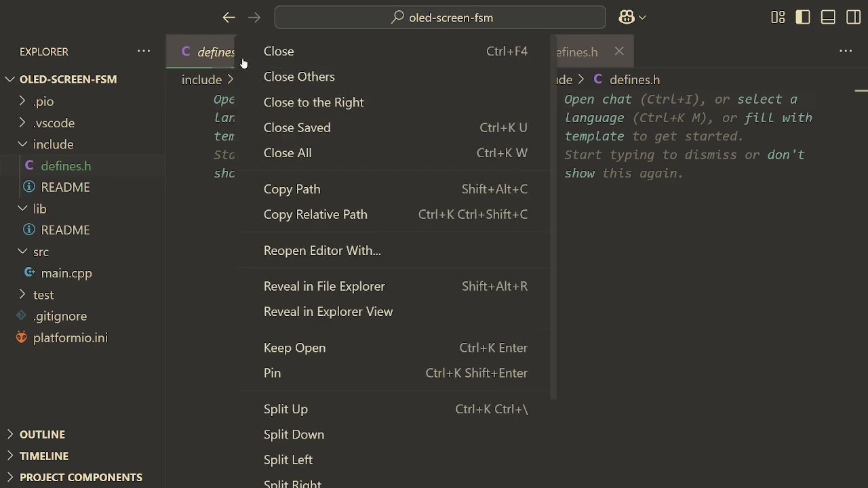Click the C icon in right breadcrumb
This screenshot has width=868, height=488.
(597, 79)
